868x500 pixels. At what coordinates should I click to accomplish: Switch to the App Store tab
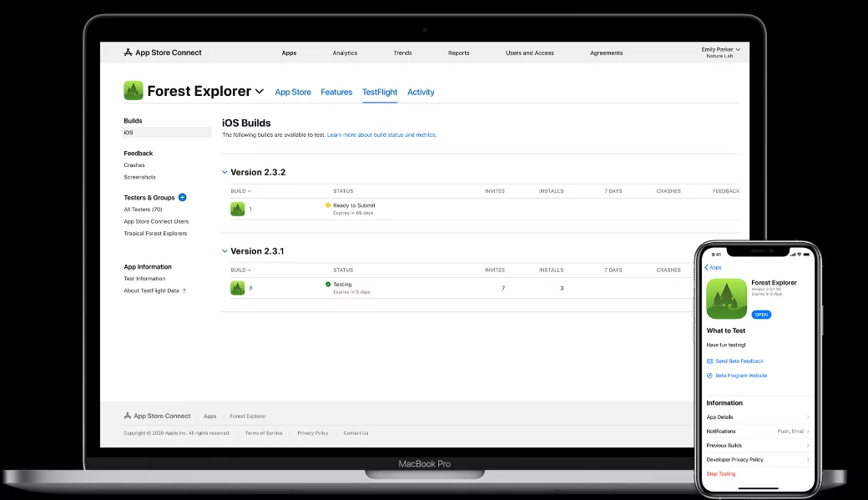pyautogui.click(x=293, y=92)
